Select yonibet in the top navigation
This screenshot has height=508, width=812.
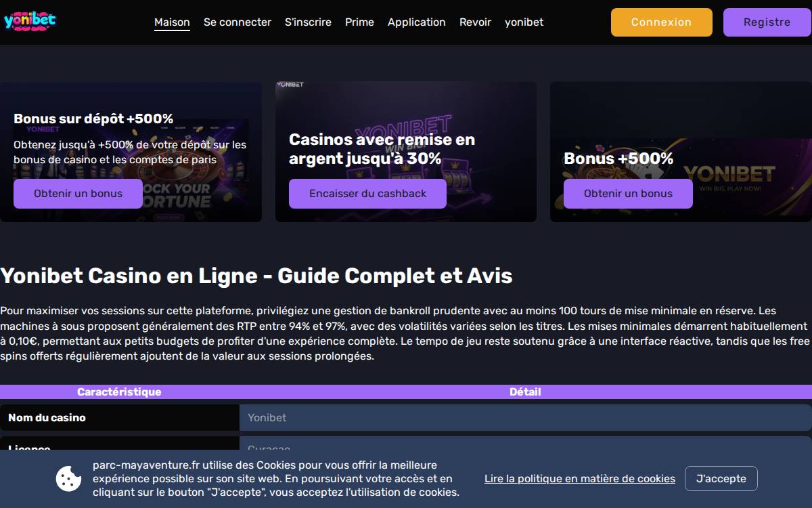tap(524, 22)
